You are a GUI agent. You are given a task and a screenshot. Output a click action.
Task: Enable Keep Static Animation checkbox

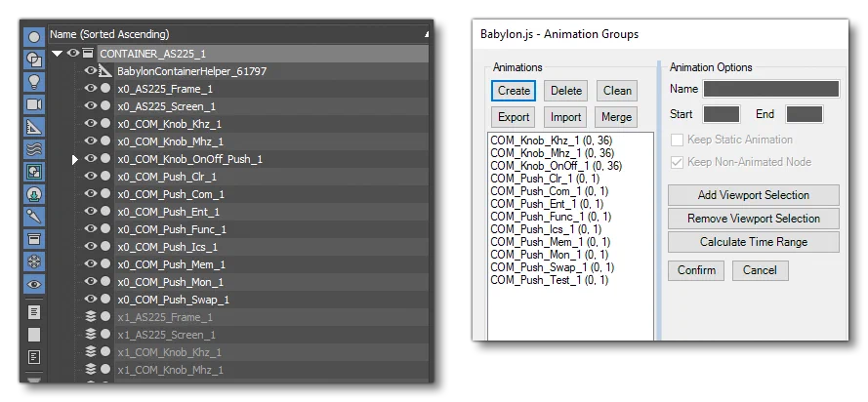click(677, 140)
